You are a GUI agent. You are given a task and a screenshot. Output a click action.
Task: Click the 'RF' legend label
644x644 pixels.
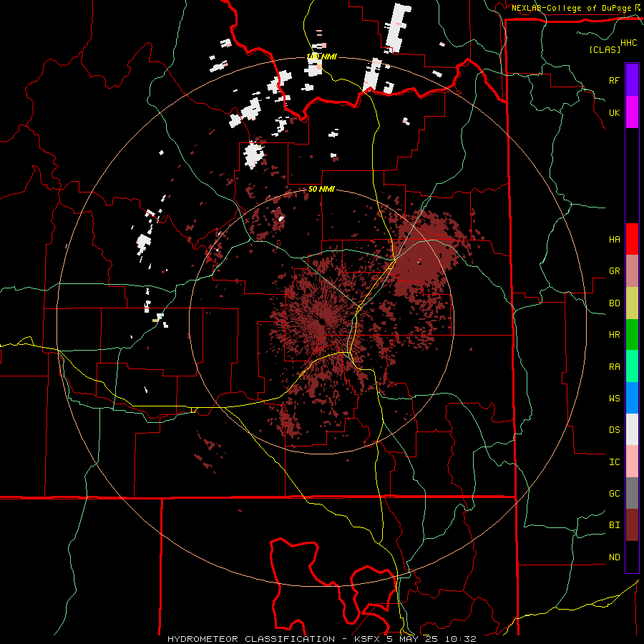click(x=614, y=80)
